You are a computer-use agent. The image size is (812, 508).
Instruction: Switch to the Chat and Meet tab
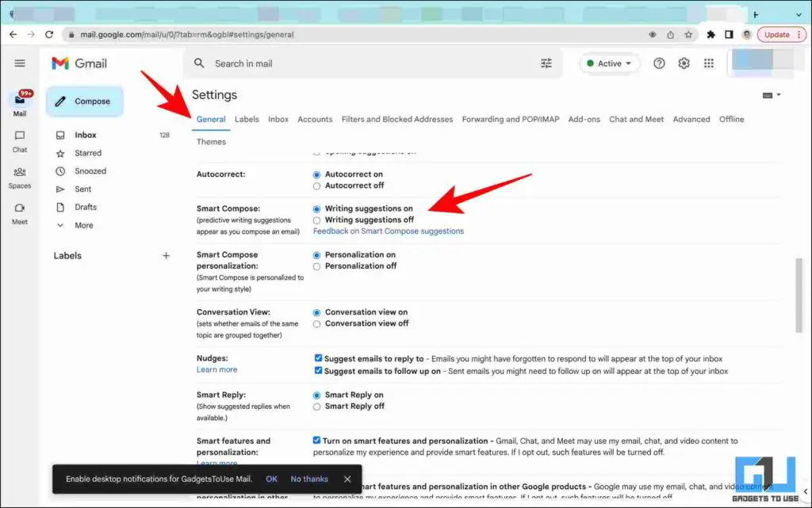pos(636,119)
